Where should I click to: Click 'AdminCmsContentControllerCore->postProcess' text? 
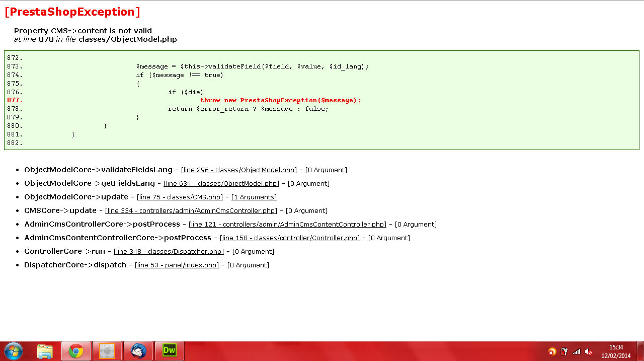coord(118,238)
